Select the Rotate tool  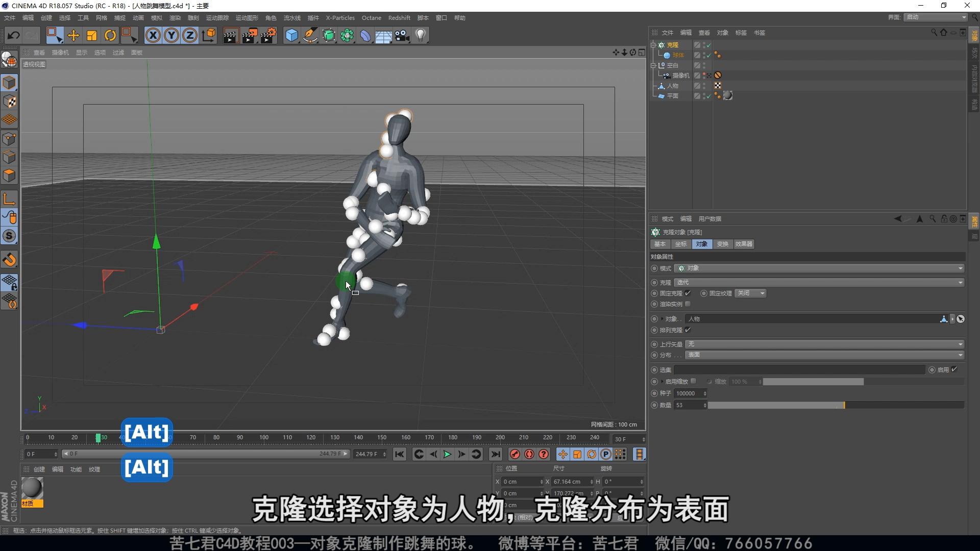[x=110, y=36]
